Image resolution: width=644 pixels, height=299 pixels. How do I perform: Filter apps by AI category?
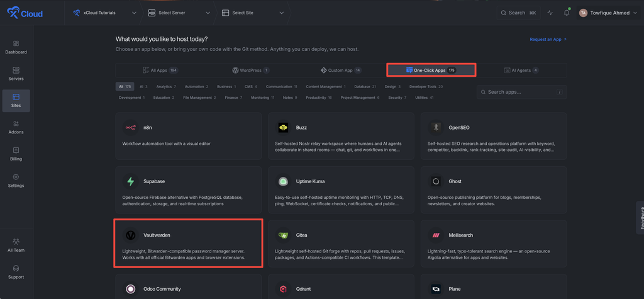coord(143,87)
